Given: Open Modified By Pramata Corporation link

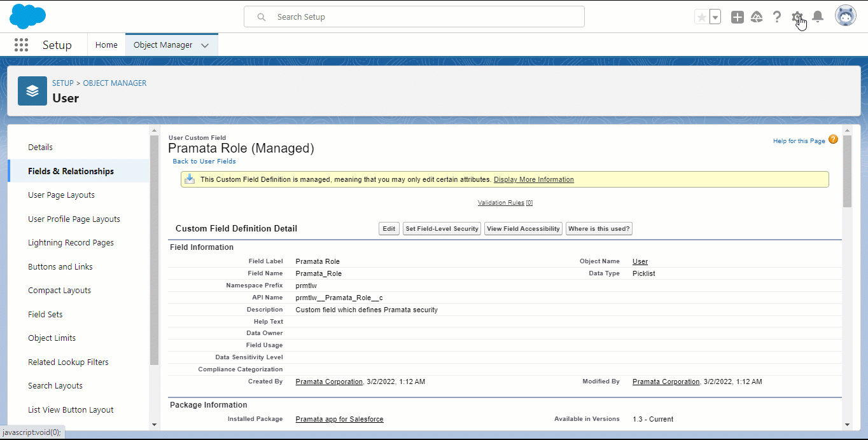Looking at the screenshot, I should tap(666, 382).
